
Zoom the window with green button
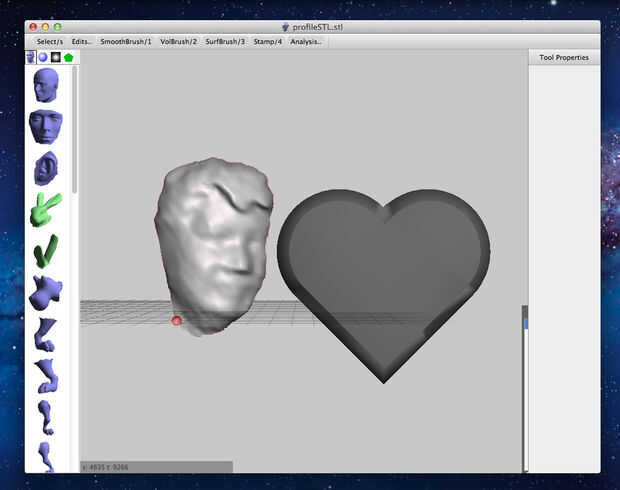(58, 27)
